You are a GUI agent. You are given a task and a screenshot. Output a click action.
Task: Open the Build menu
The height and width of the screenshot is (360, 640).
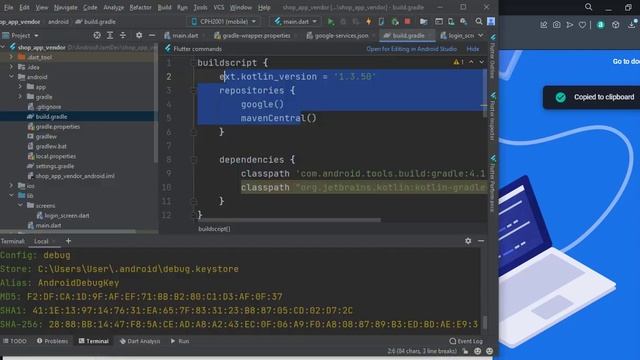click(164, 7)
